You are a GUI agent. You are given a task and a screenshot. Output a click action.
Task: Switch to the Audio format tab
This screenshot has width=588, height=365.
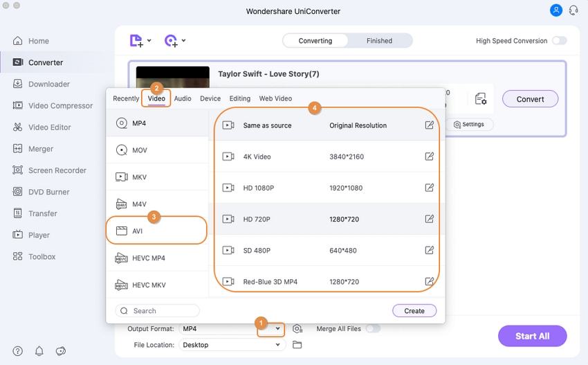tap(183, 98)
